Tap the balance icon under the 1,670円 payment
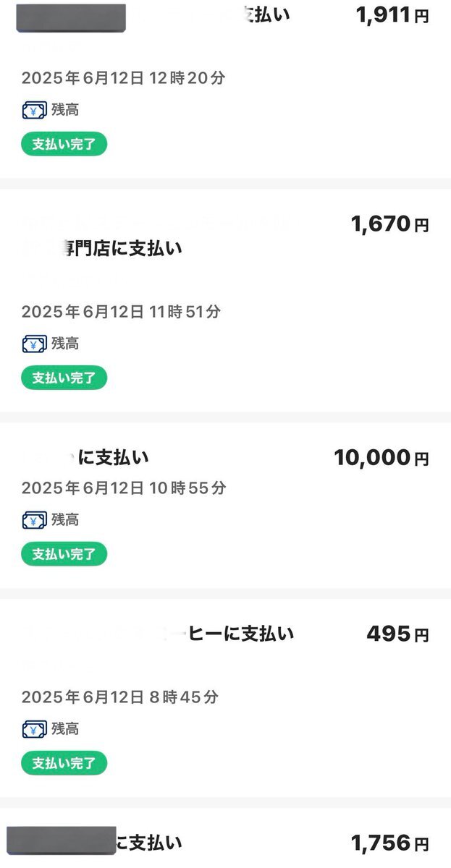 click(x=34, y=344)
